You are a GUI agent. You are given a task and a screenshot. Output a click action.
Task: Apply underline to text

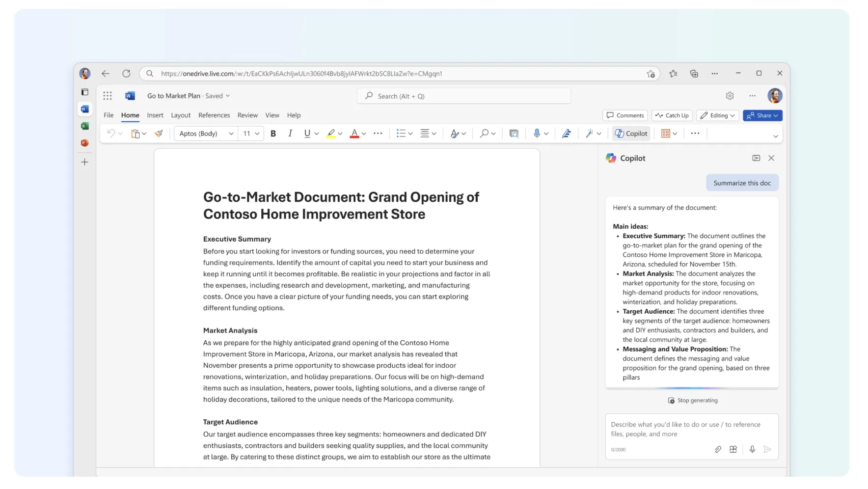pos(307,134)
